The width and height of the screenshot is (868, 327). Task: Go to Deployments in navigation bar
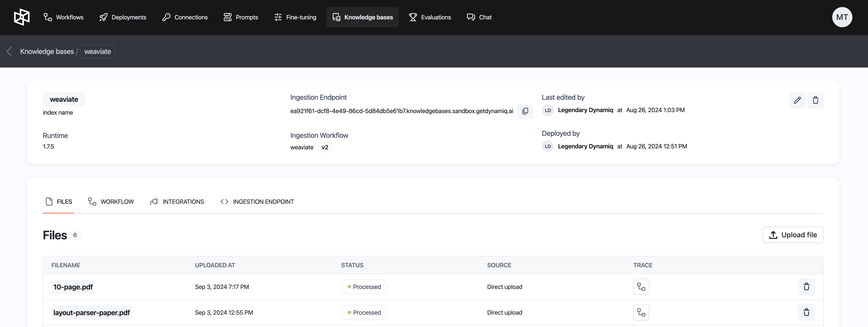pos(123,17)
